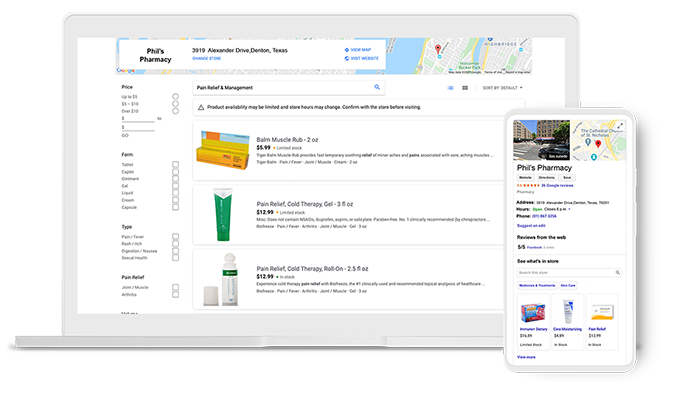
Task: Click Website button on phone
Action: [x=525, y=178]
